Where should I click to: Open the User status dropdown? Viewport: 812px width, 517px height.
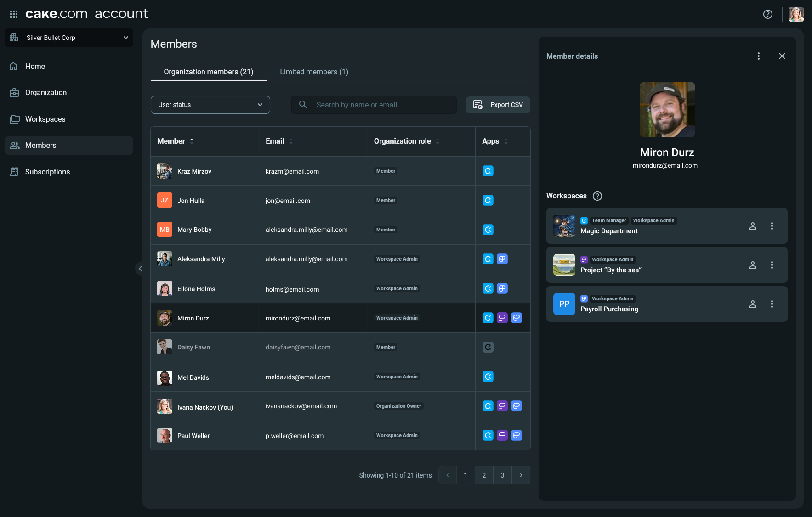[x=210, y=105]
